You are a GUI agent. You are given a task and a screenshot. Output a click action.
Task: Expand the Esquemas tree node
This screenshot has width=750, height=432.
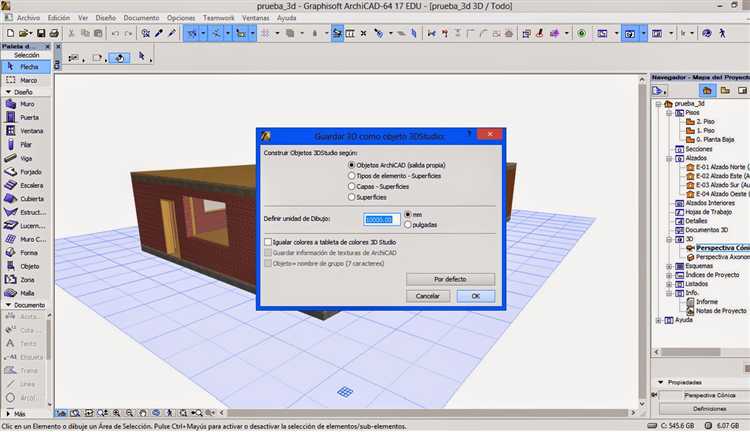pos(669,266)
